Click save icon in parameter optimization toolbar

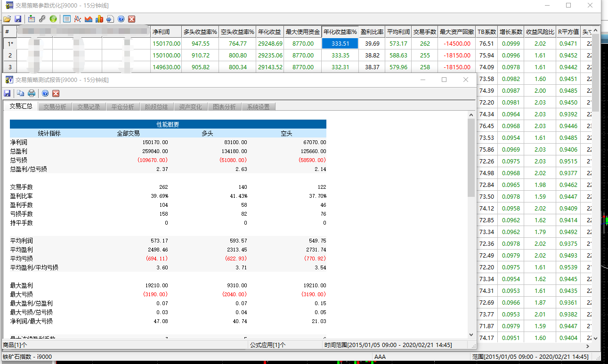[x=18, y=19]
